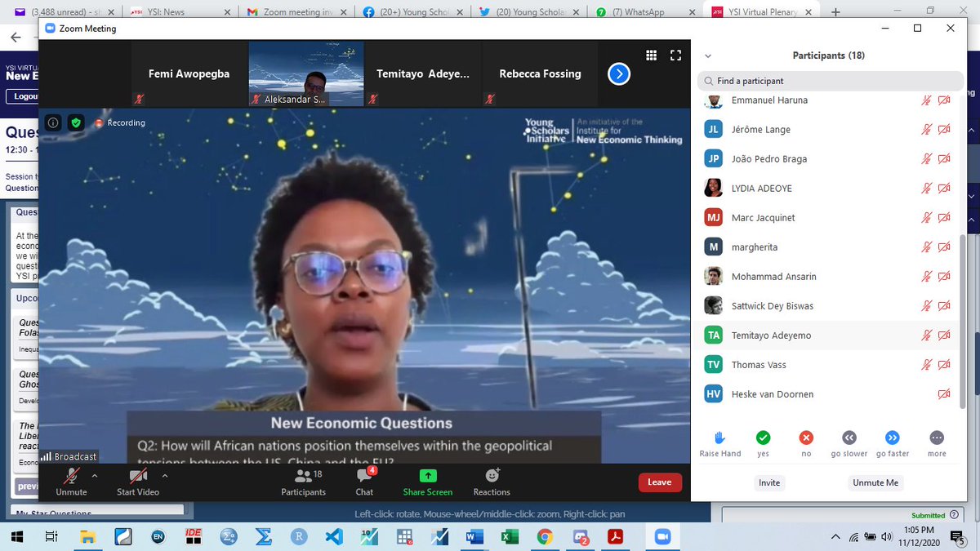Viewport: 980px width, 551px height.
Task: Open a new browser tab
Action: [835, 12]
